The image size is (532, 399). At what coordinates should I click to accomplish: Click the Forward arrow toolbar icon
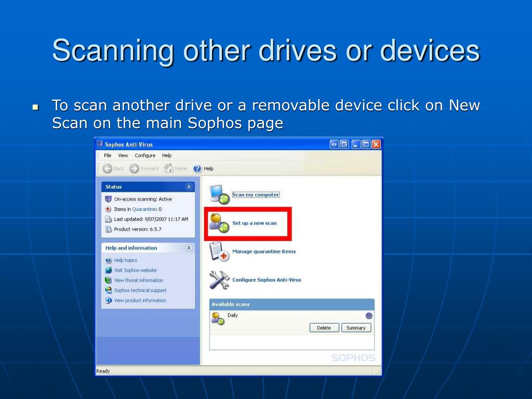[135, 169]
